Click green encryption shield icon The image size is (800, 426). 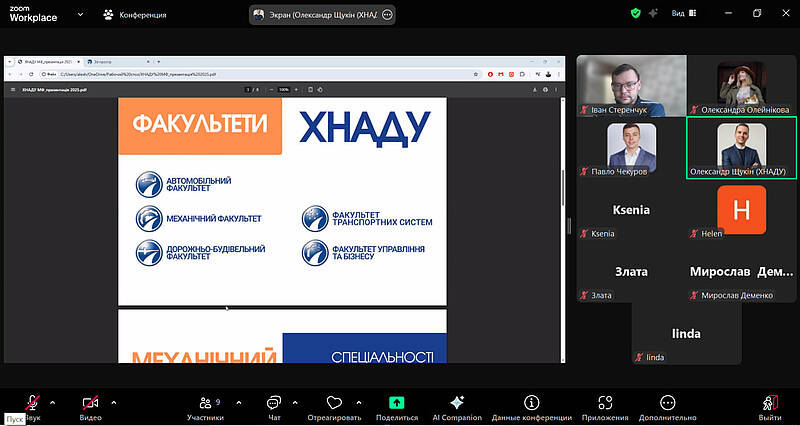coord(635,14)
